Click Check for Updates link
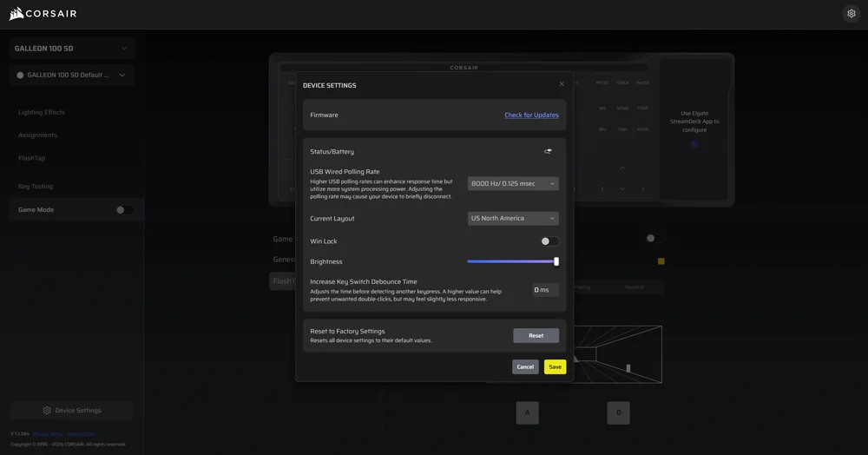 click(x=531, y=115)
